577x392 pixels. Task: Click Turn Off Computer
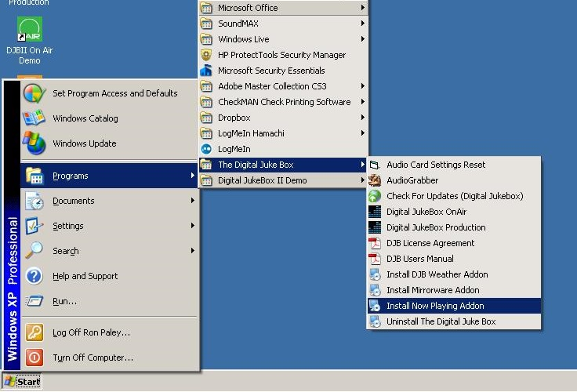(93, 358)
